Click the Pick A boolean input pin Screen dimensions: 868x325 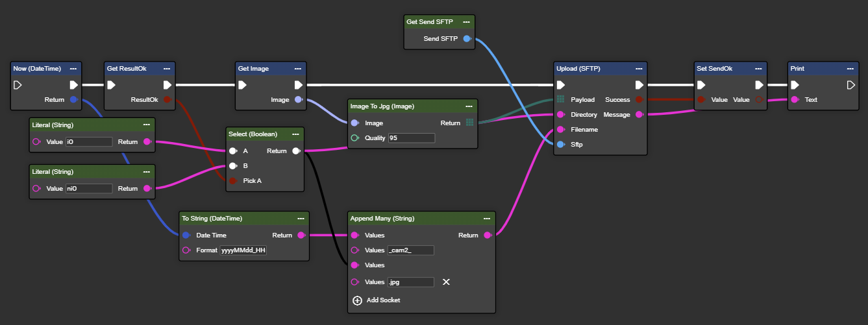click(x=232, y=180)
